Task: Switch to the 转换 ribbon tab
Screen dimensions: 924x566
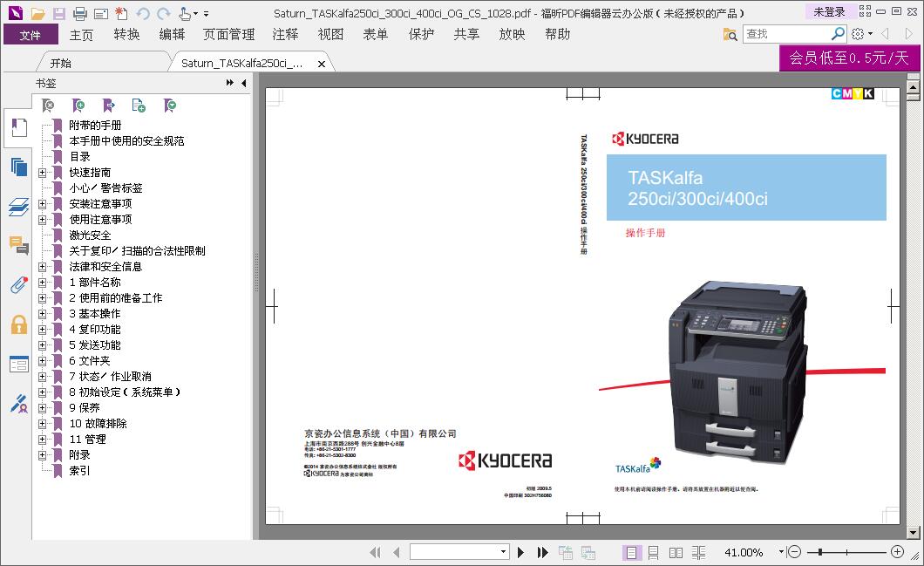Action: pos(126,35)
